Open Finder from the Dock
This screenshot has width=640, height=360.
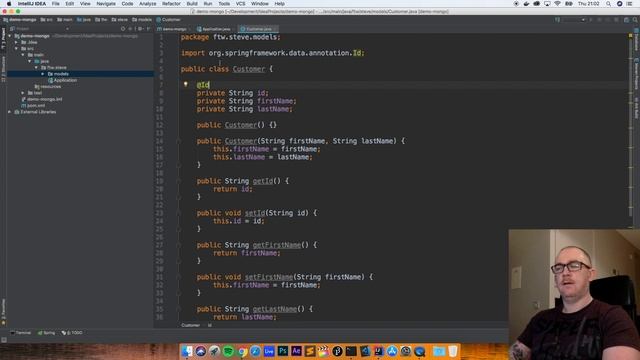pos(187,351)
